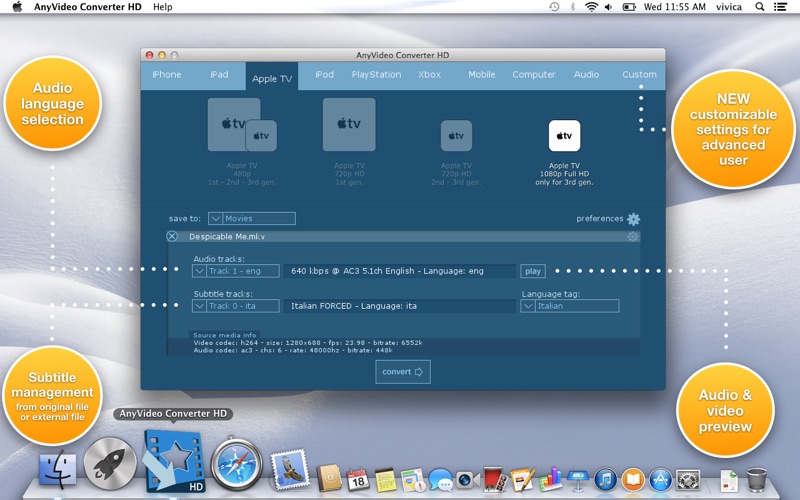
Task: Choose the Apple TV 480p preset icon
Action: tap(242, 124)
